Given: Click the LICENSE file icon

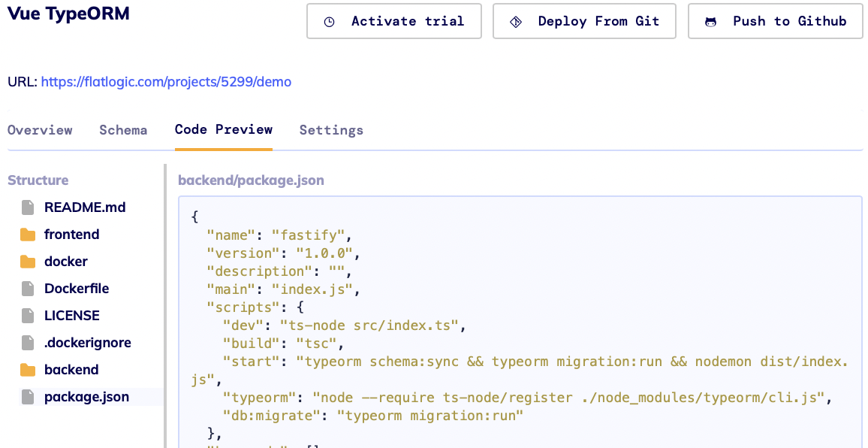Looking at the screenshot, I should tap(28, 316).
